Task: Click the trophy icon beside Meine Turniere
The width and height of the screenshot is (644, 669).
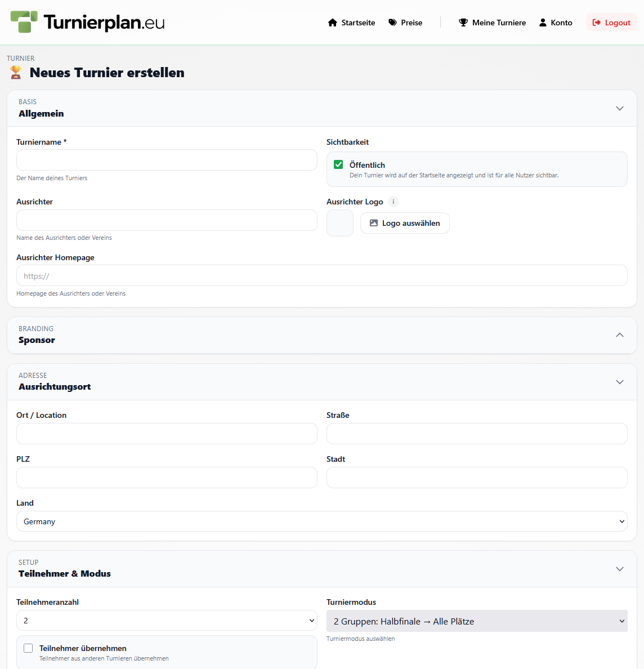Action: 463,23
